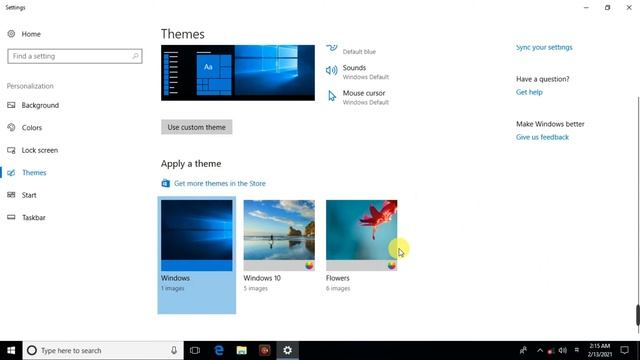Open Task View from the taskbar

pos(195,350)
